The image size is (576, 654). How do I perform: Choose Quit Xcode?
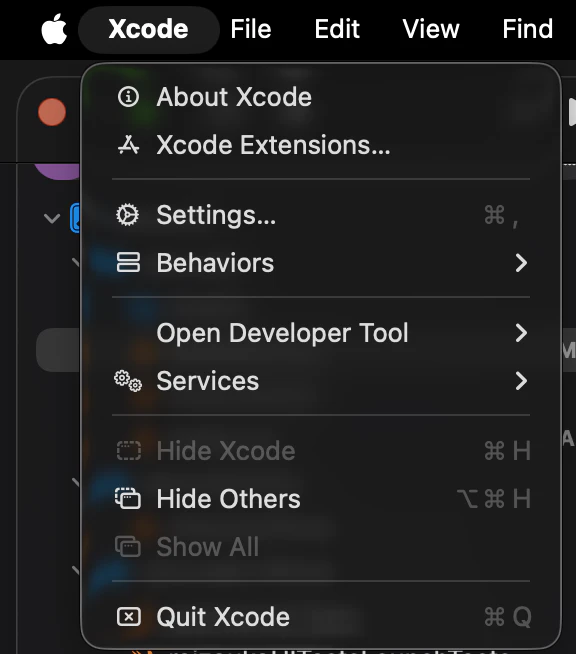[321, 617]
